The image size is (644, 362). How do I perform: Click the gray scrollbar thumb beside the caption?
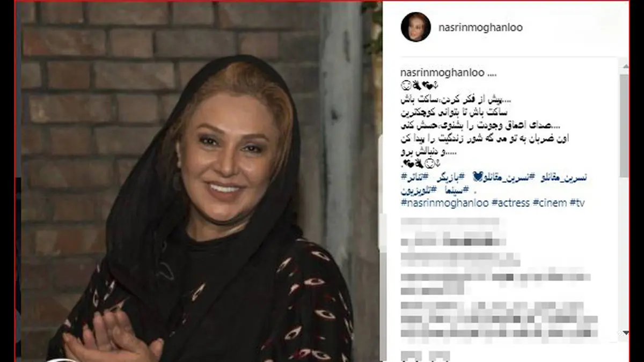(x=624, y=125)
